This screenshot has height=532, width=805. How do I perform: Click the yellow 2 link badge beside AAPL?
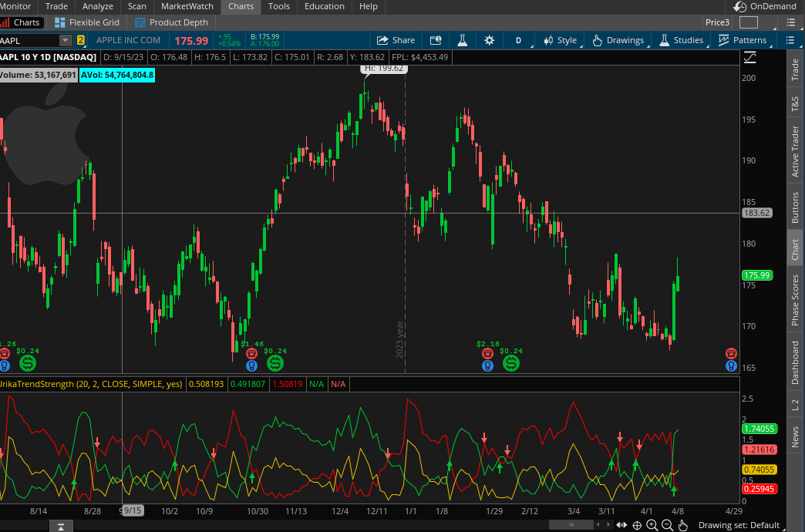tap(81, 40)
